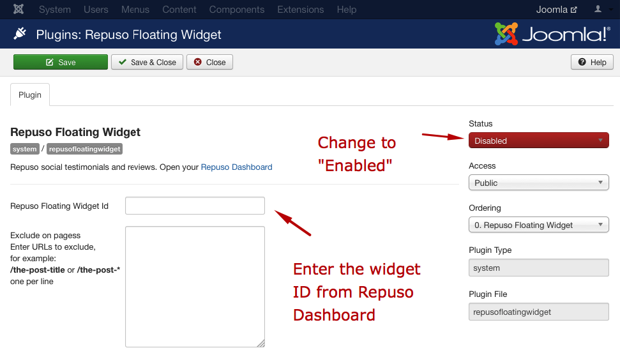This screenshot has height=364, width=620.
Task: Open the Repuso Dashboard link
Action: point(236,167)
